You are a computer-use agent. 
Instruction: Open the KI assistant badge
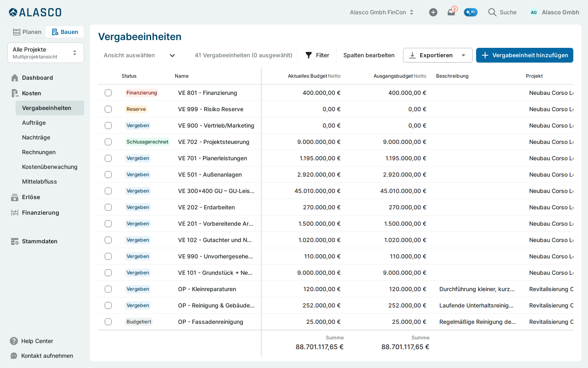click(470, 12)
